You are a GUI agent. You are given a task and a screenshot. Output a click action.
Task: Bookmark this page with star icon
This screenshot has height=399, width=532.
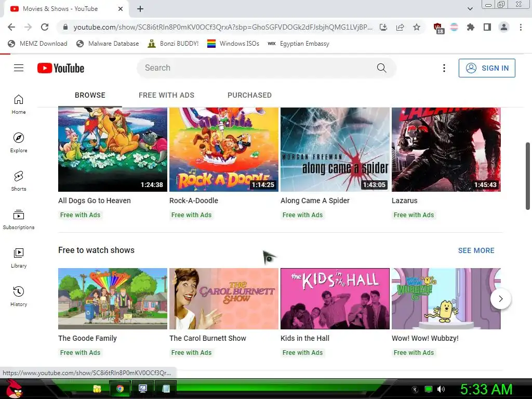417,27
